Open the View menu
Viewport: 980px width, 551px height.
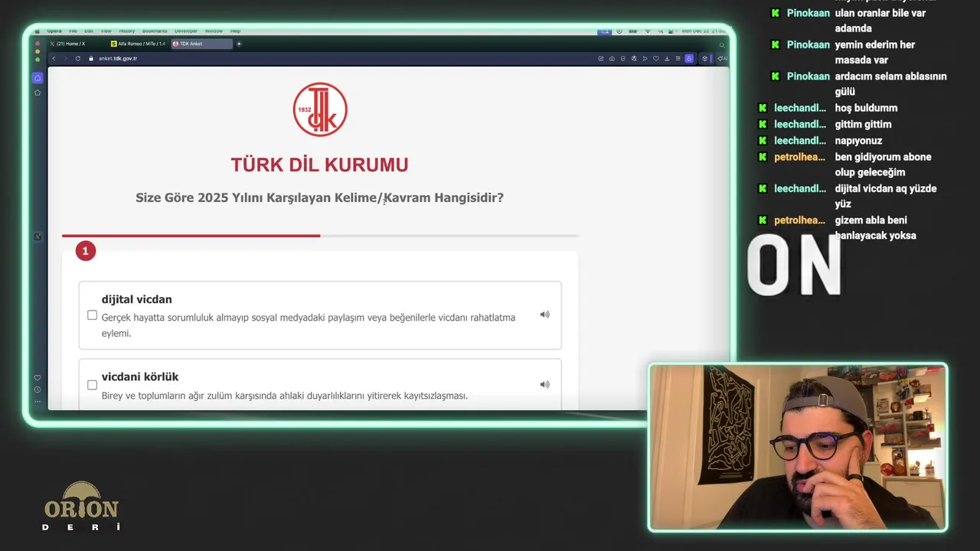(106, 31)
